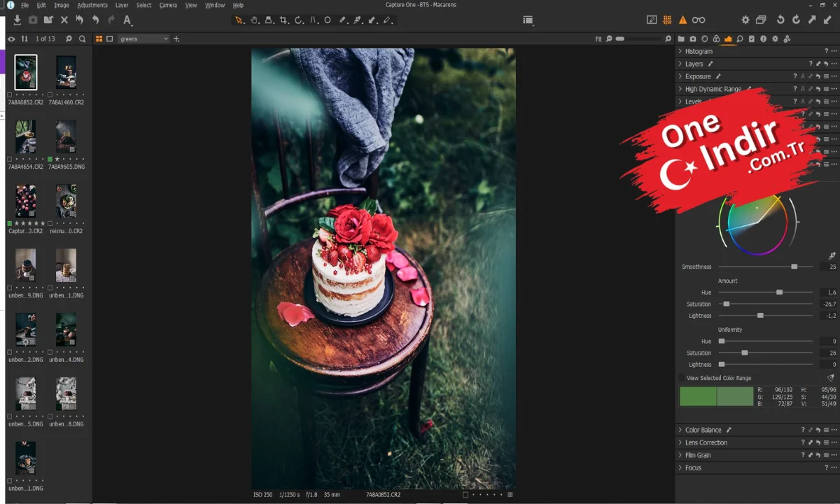Toggle color tag box under 7A8A4654.CR2 thumbnail

tap(10, 159)
